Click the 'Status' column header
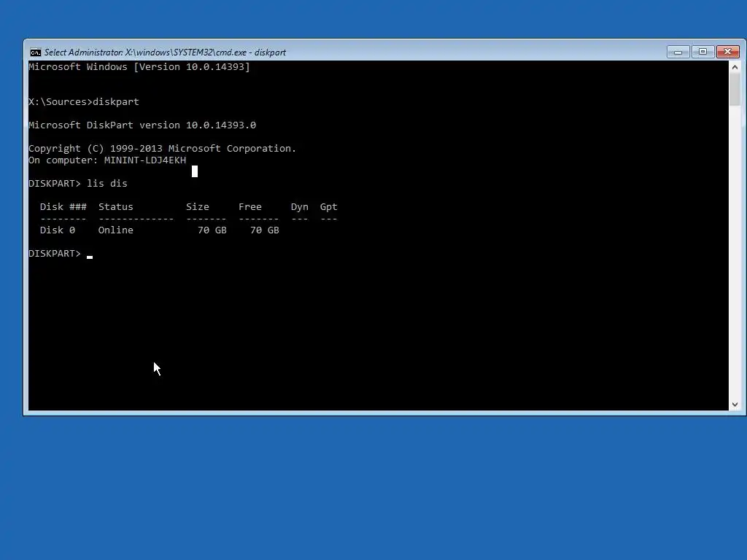Viewport: 747px width, 560px height. (116, 206)
